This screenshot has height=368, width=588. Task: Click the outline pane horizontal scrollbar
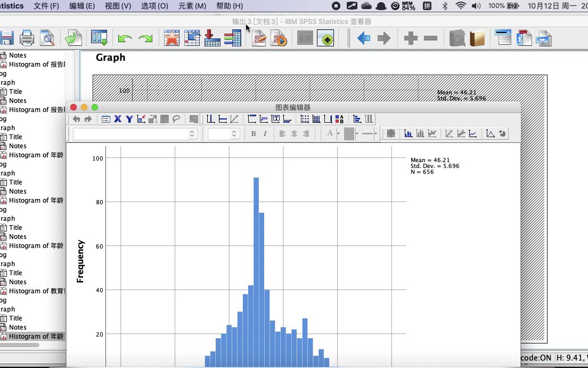[x=20, y=345]
